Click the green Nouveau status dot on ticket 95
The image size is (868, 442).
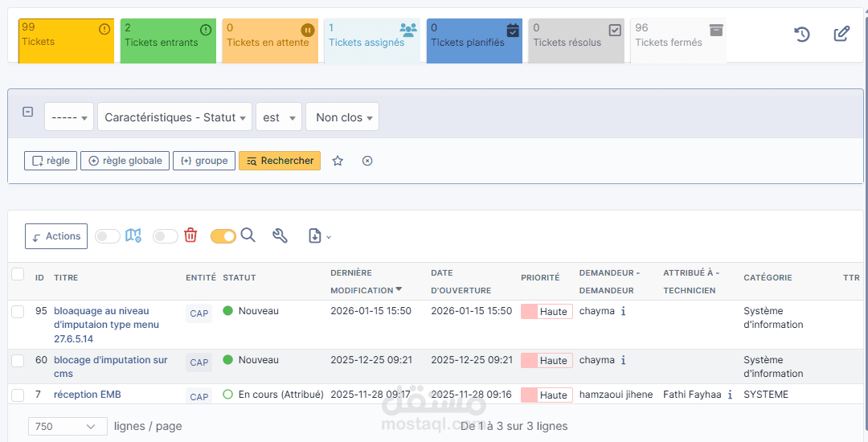click(227, 311)
